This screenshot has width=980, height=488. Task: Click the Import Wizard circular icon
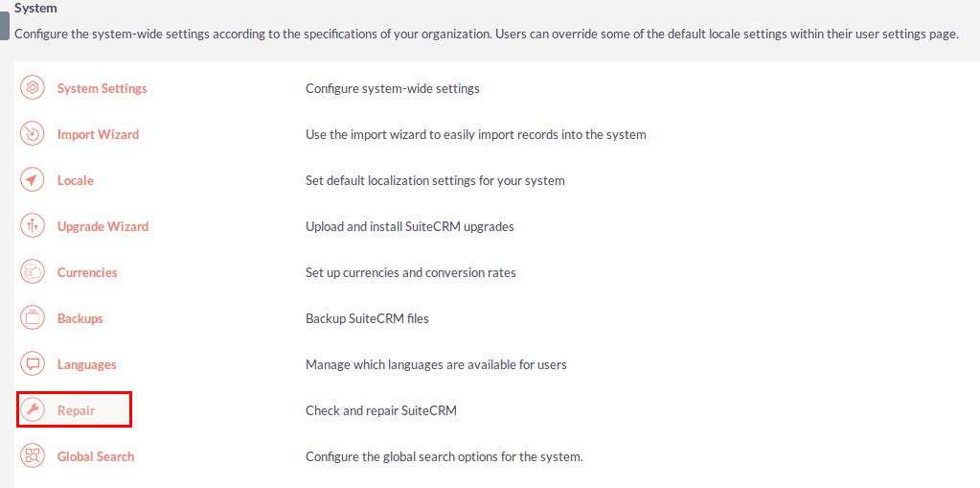[33, 134]
